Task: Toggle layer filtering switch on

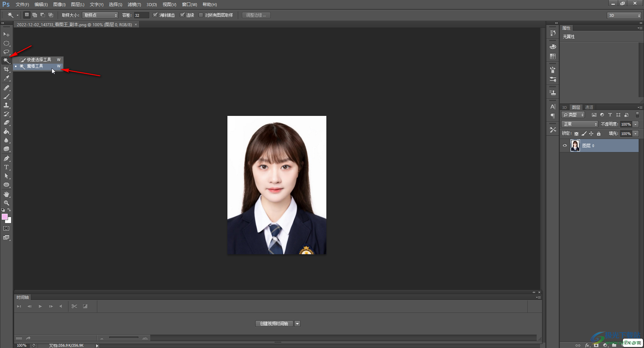Action: (637, 115)
